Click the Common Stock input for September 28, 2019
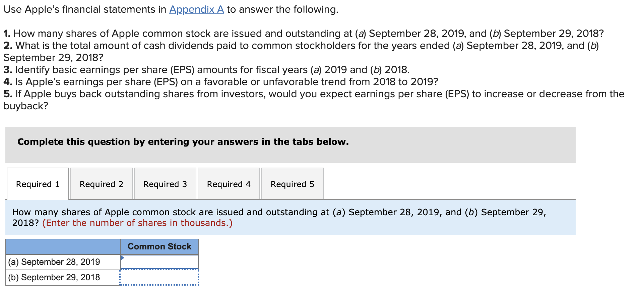This screenshot has width=644, height=291. [160, 262]
